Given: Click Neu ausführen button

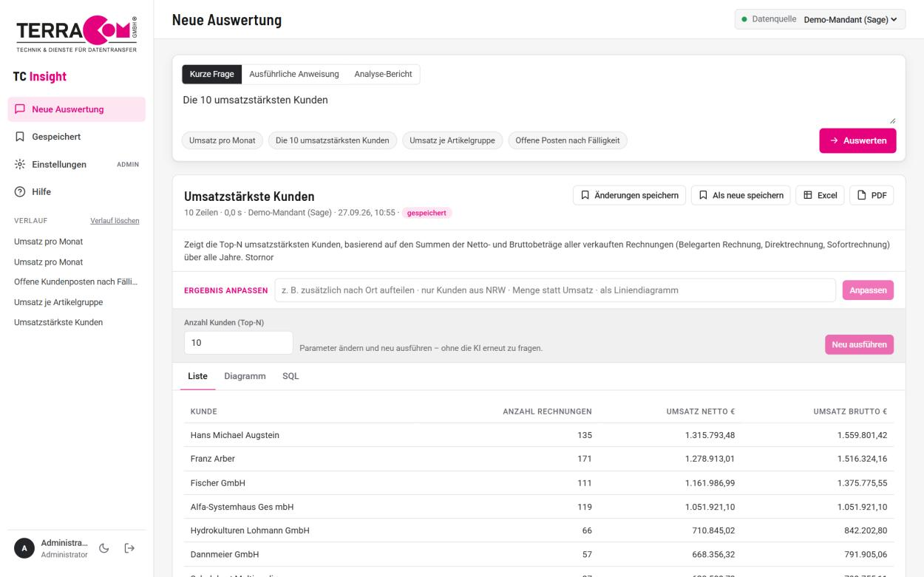Looking at the screenshot, I should [859, 345].
